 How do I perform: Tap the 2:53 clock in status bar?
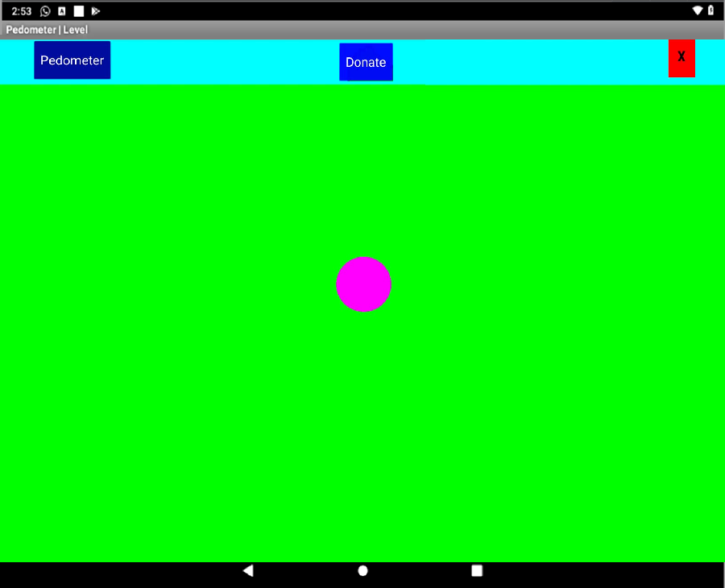[21, 11]
